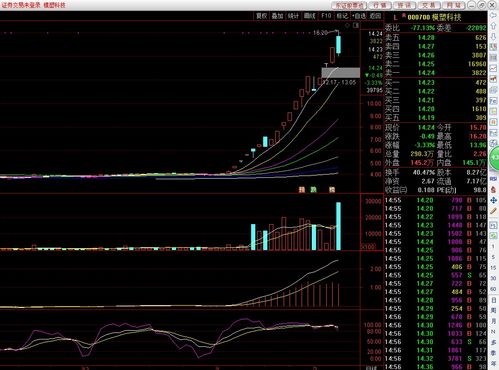Click the small diamond icon above chart
Screen dimensions: 499x370
pos(347,25)
